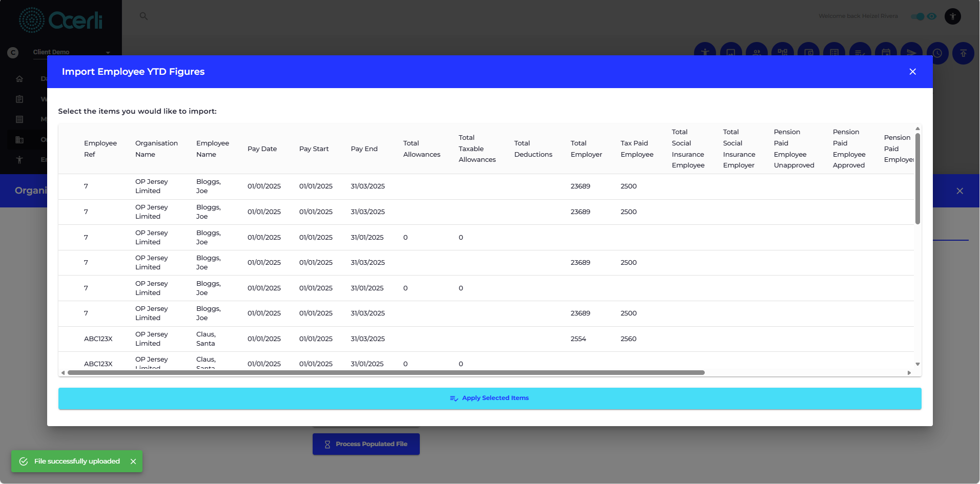Click the Process Populated File button
This screenshot has height=484, width=980.
(366, 444)
